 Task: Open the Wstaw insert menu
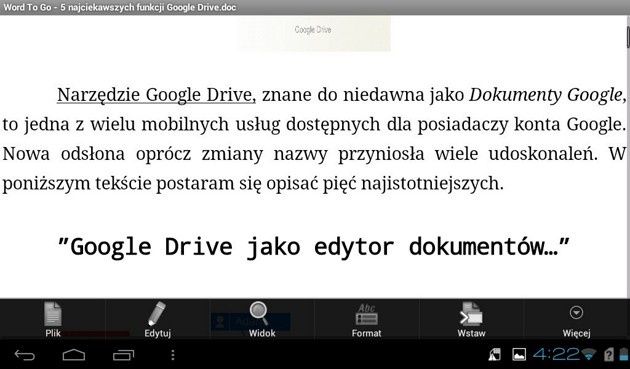click(471, 320)
